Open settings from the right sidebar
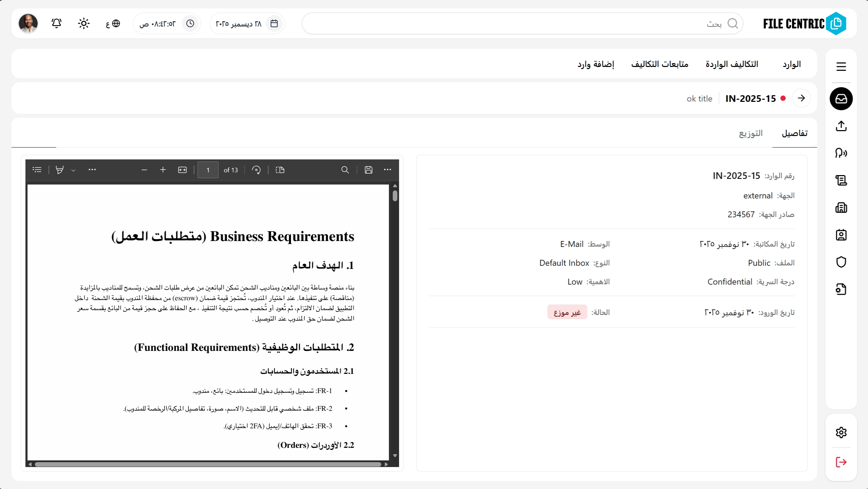The height and width of the screenshot is (489, 868). point(841,432)
